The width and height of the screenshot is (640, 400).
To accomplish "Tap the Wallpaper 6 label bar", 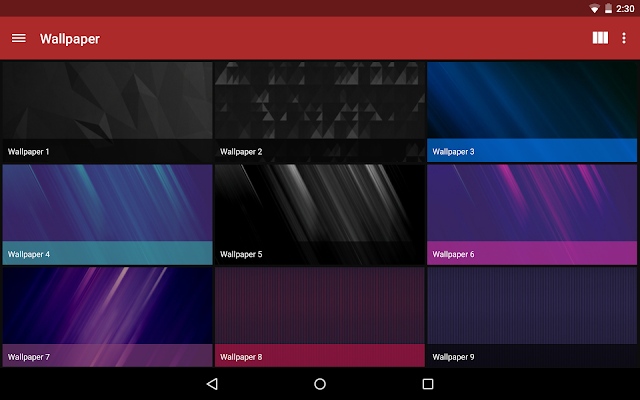I will pos(532,253).
